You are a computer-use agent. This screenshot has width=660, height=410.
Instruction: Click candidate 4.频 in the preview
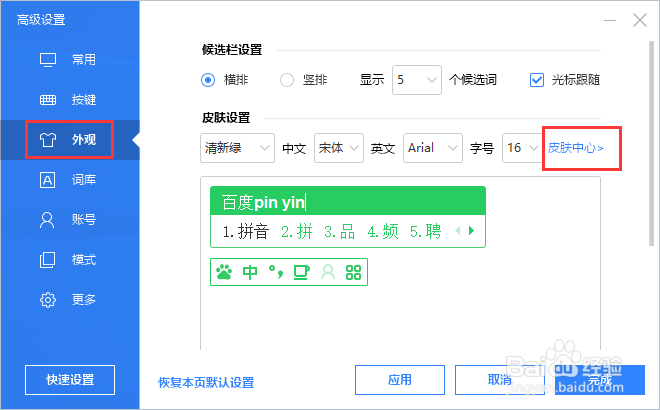tap(383, 232)
